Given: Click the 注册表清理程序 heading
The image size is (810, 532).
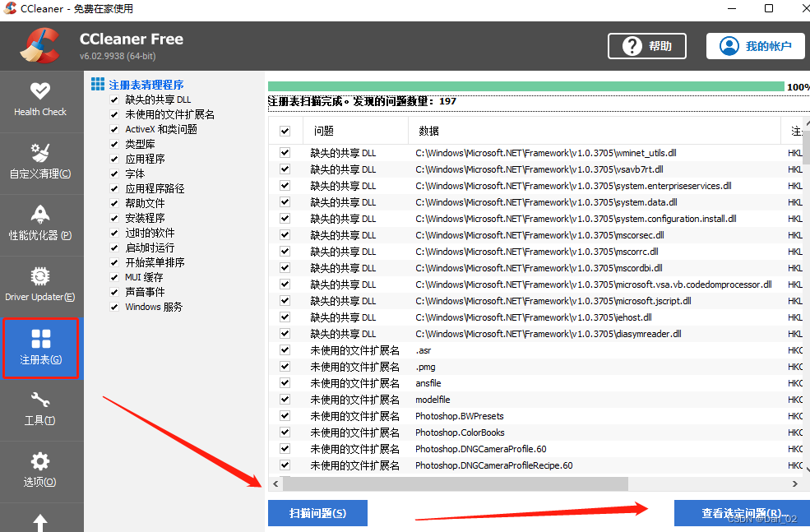Looking at the screenshot, I should pyautogui.click(x=146, y=85).
